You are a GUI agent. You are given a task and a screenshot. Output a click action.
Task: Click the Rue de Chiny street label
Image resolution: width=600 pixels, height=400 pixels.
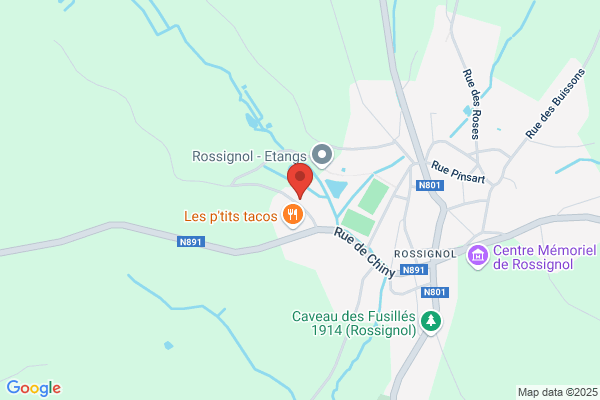coord(364,252)
